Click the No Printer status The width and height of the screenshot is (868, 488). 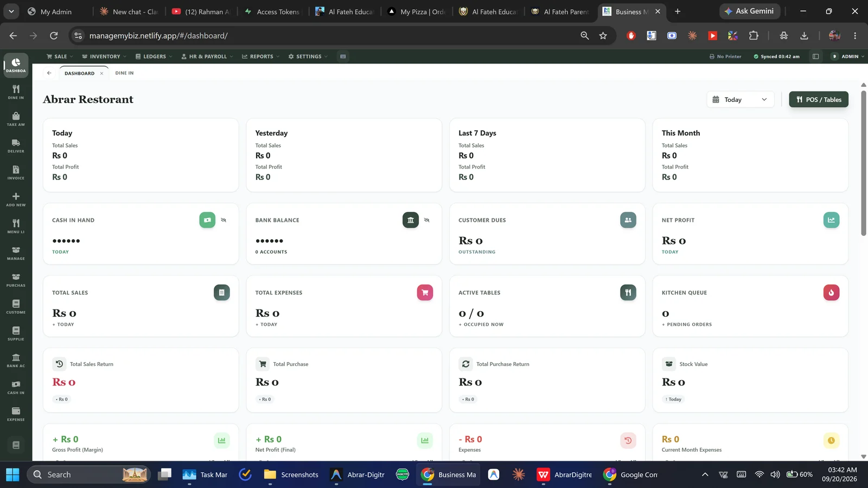point(725,56)
